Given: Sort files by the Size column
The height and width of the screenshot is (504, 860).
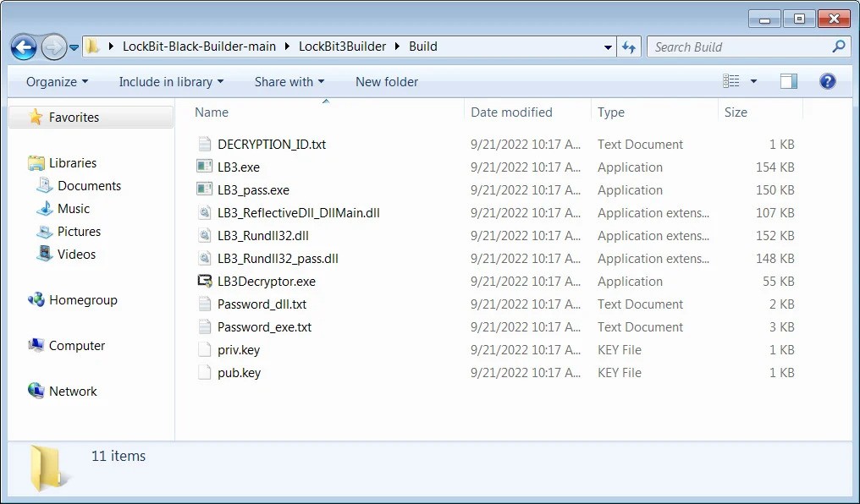Looking at the screenshot, I should click(736, 112).
